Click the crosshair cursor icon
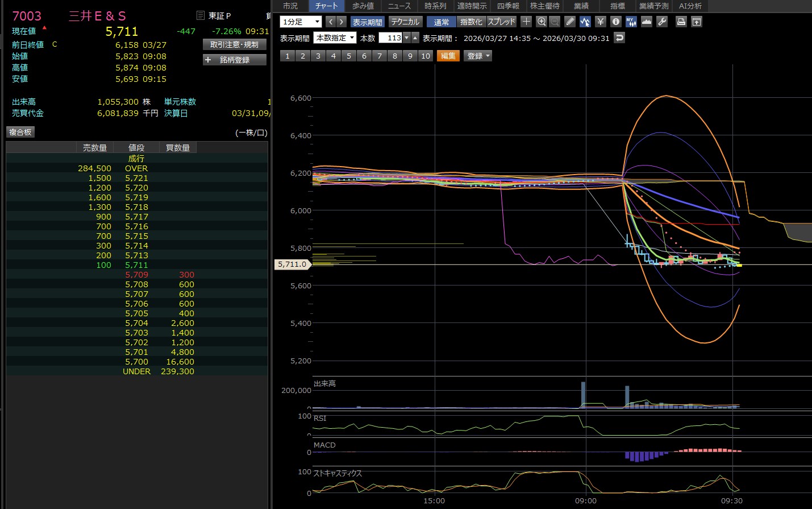Screen dimensions: 812x509 [526, 22]
